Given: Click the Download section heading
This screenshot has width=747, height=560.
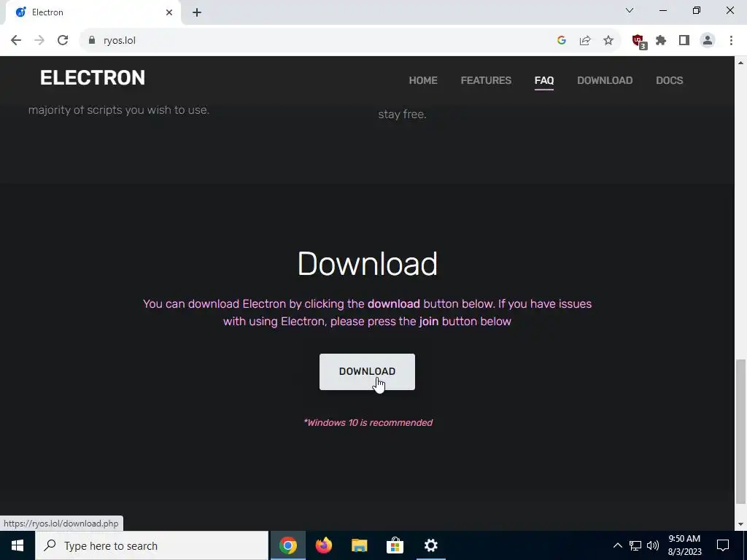Looking at the screenshot, I should (368, 263).
